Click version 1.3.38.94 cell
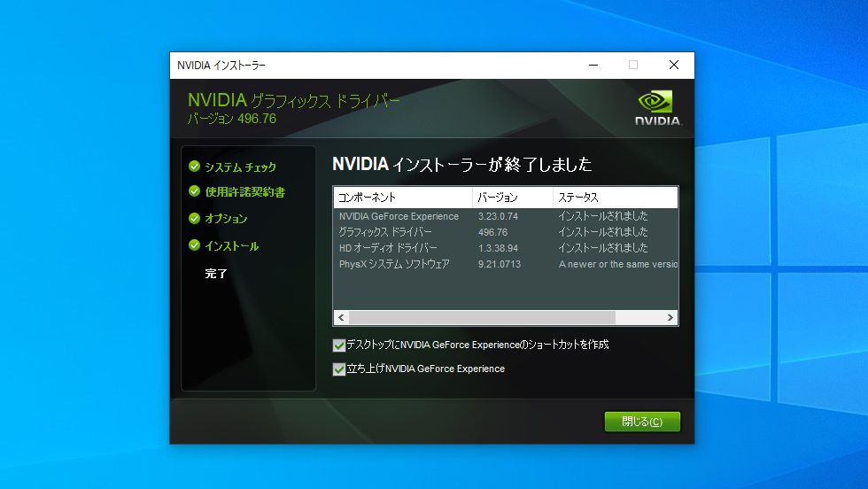This screenshot has width=868, height=489. tap(498, 249)
